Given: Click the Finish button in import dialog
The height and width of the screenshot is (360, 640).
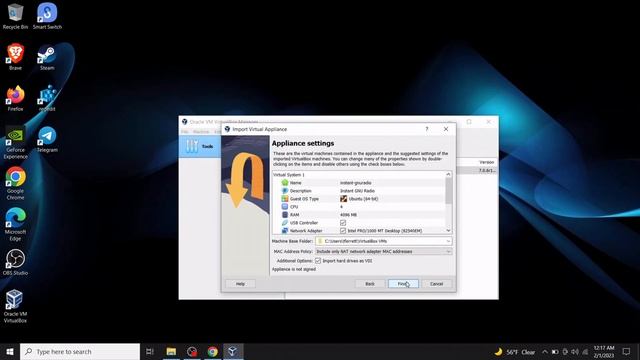Looking at the screenshot, I should pos(403,284).
